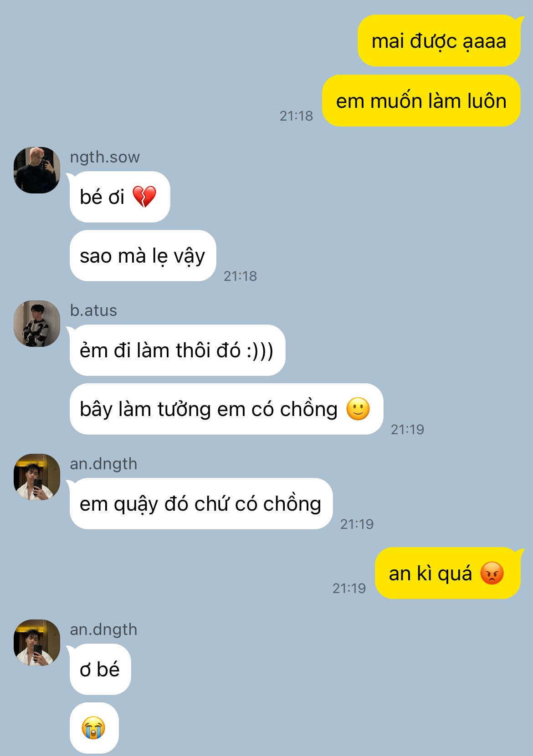This screenshot has width=533, height=756.
Task: Select the b.atus username label
Action: tap(93, 310)
